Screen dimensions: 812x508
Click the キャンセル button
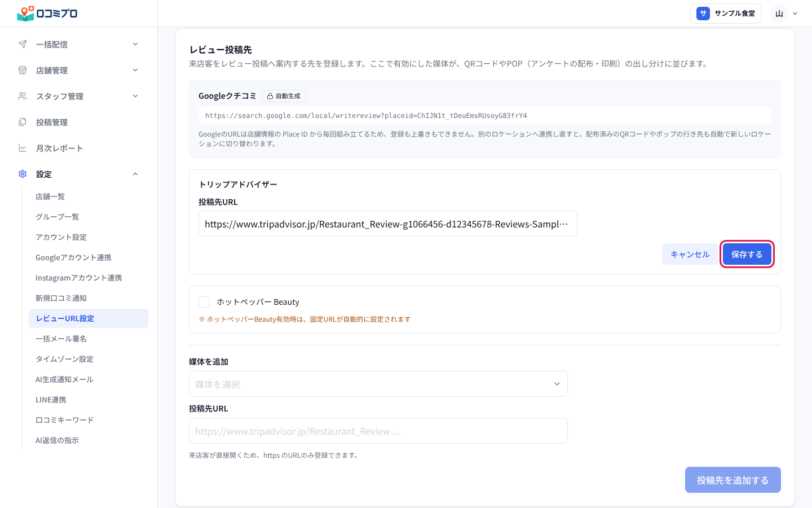coord(690,254)
